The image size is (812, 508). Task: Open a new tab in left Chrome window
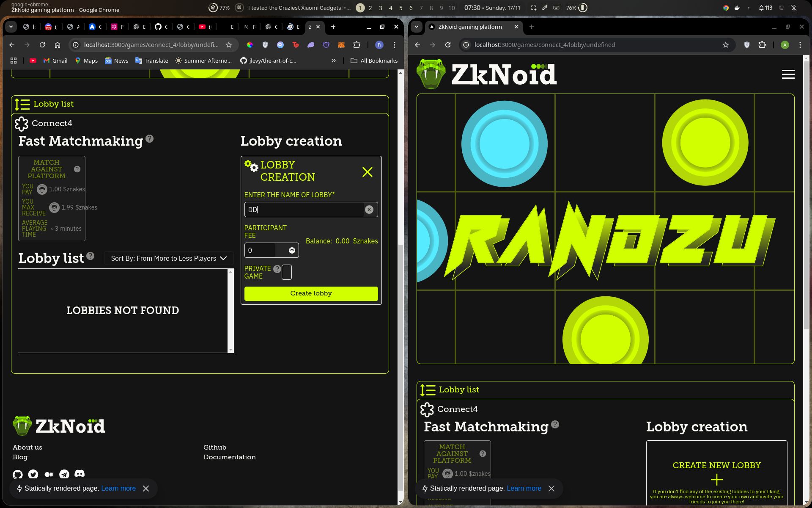point(333,27)
